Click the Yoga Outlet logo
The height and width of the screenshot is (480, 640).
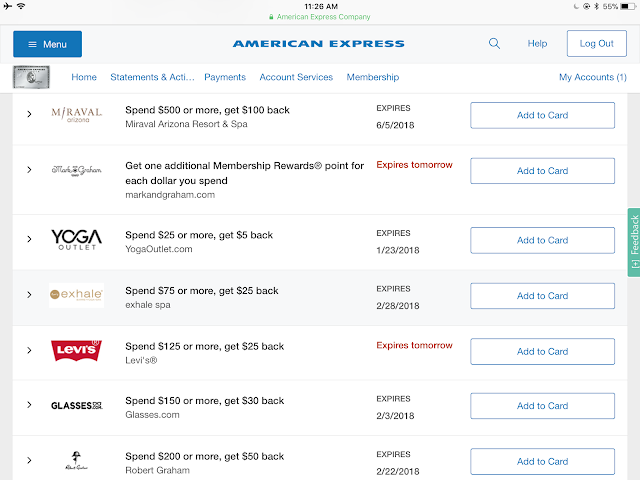[x=77, y=240]
